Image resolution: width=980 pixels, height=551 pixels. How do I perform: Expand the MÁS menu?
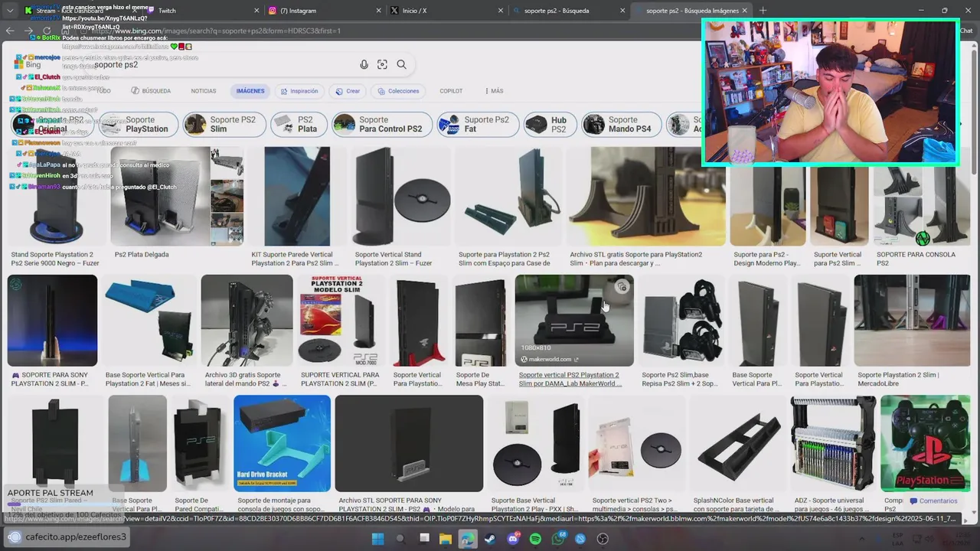pyautogui.click(x=494, y=91)
